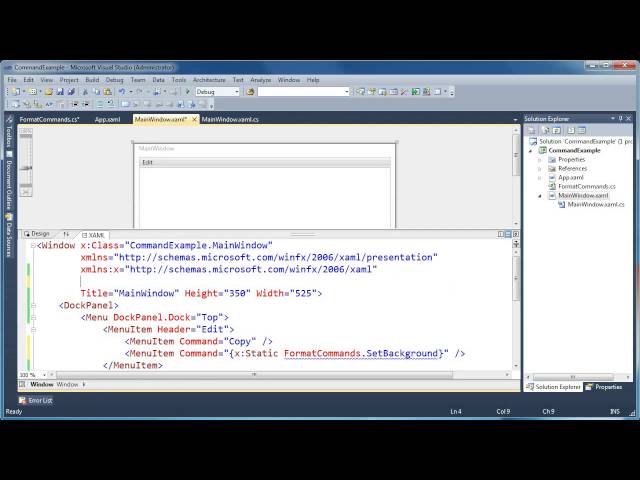The image size is (640, 480).
Task: Click the Refresh icon in Solution Explorer
Action: click(557, 131)
